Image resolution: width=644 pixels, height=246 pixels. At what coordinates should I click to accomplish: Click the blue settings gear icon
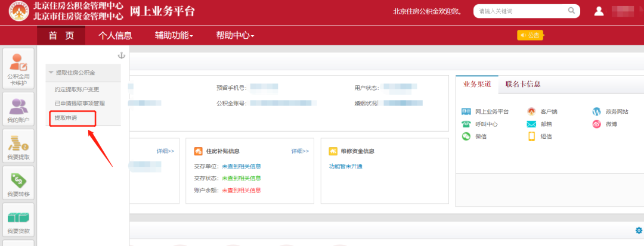coord(639,231)
